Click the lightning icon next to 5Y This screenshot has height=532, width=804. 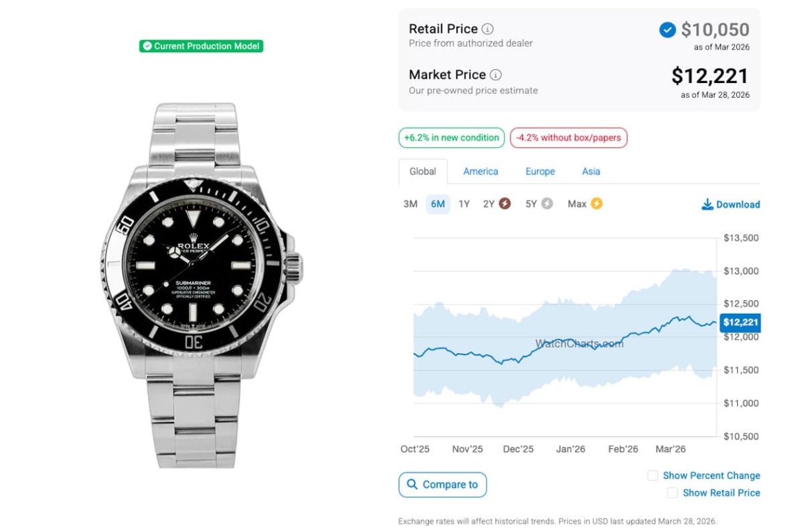pyautogui.click(x=547, y=204)
